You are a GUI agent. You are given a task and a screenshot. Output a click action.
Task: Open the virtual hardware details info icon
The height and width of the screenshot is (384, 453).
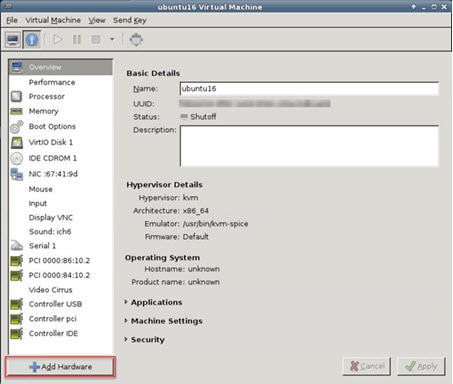[x=32, y=40]
